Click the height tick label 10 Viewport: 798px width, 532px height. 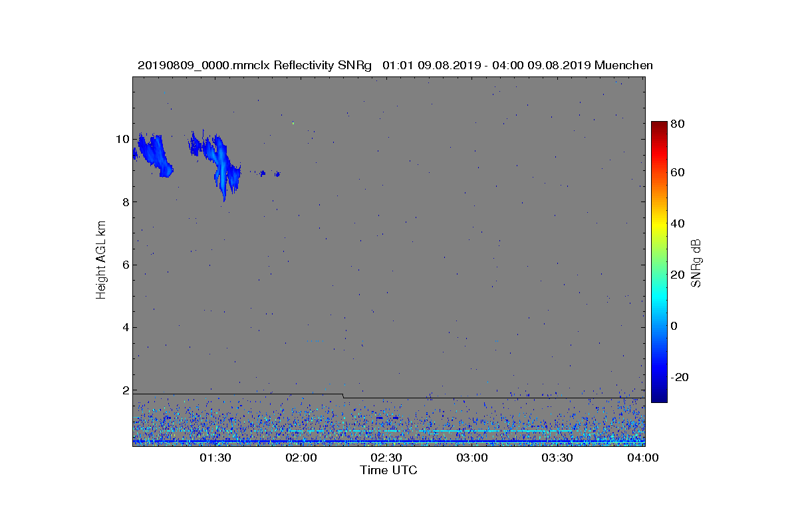click(x=122, y=139)
